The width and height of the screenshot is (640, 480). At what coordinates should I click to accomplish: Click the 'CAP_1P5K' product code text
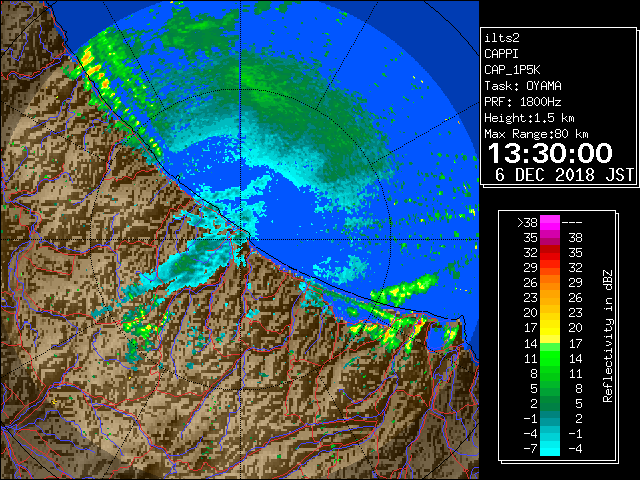(512, 70)
